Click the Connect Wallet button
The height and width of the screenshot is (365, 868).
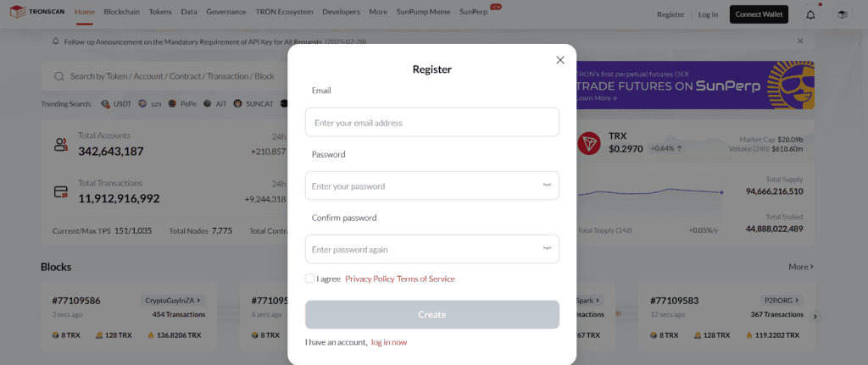759,14
